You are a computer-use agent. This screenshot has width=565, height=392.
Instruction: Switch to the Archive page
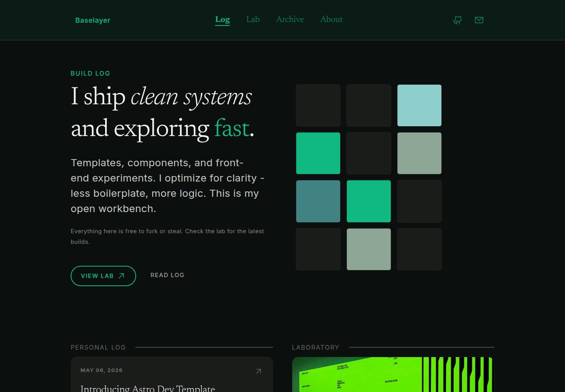(x=290, y=19)
